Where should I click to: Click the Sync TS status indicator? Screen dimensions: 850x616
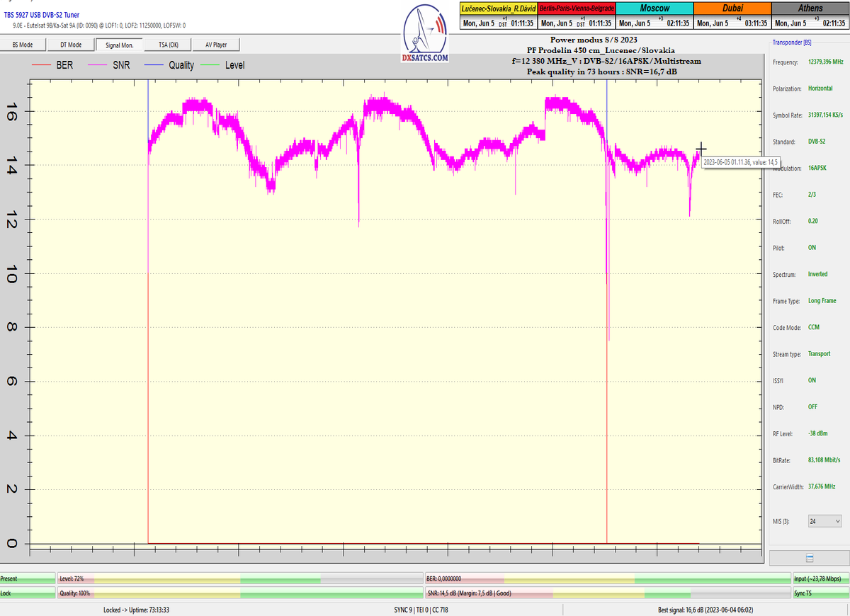[x=820, y=593]
